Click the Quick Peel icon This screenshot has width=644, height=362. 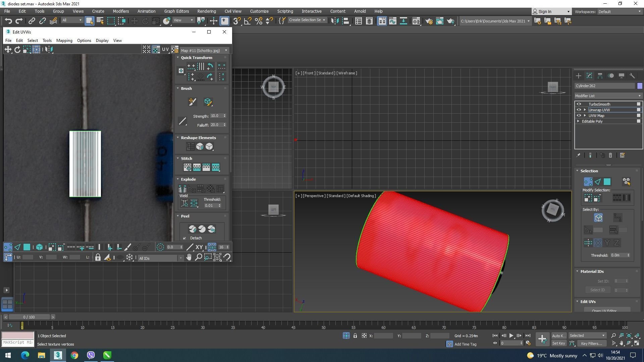[192, 229]
